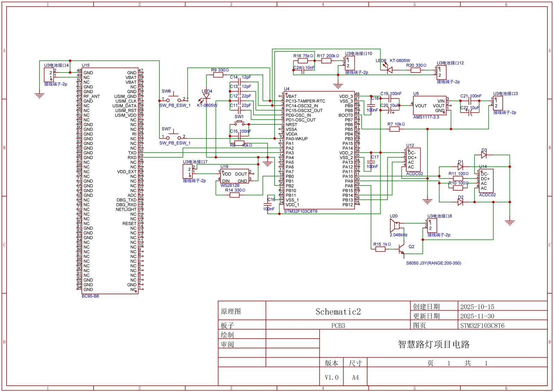Select the SW7 push button switch
The image size is (554, 392).
coord(173,136)
